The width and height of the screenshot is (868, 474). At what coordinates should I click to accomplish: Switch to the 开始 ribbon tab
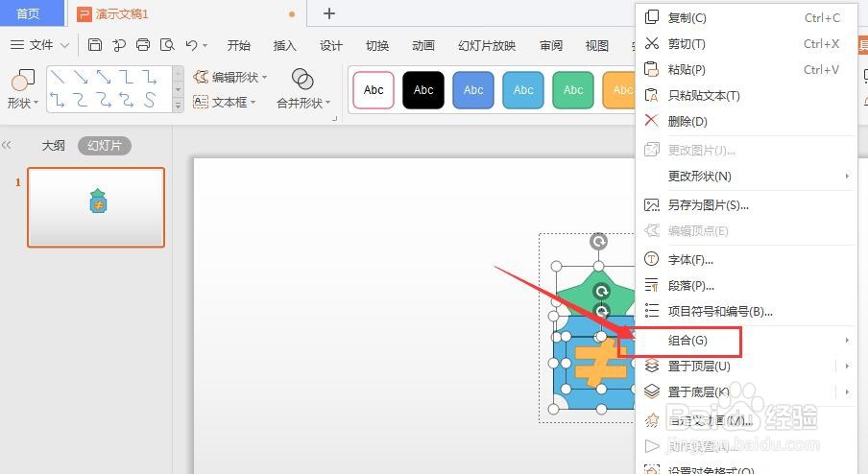click(238, 45)
